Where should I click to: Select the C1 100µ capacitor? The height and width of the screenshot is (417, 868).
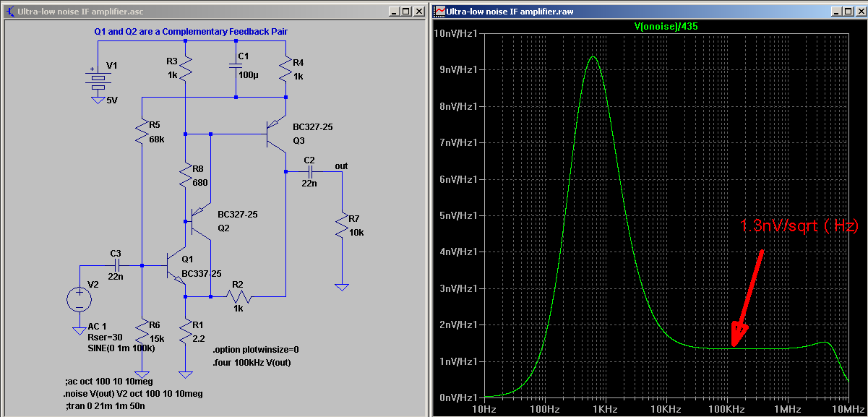pyautogui.click(x=236, y=66)
